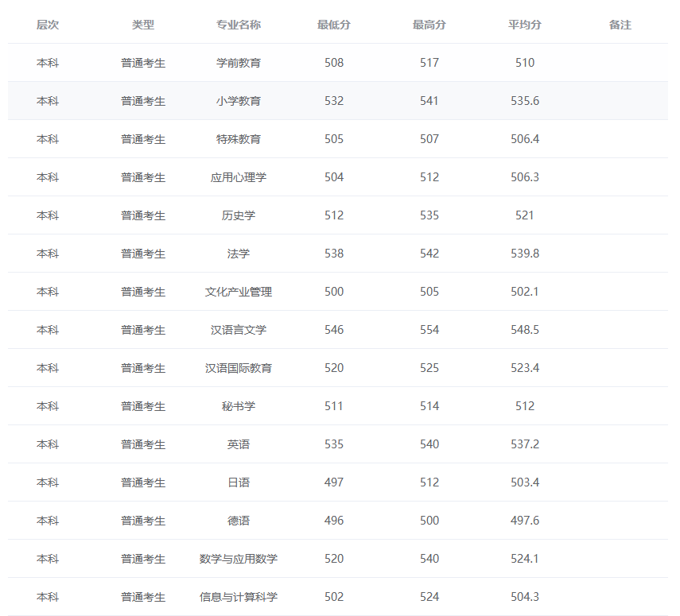Select the 历史学 major cell
The height and width of the screenshot is (616, 680).
point(239,215)
